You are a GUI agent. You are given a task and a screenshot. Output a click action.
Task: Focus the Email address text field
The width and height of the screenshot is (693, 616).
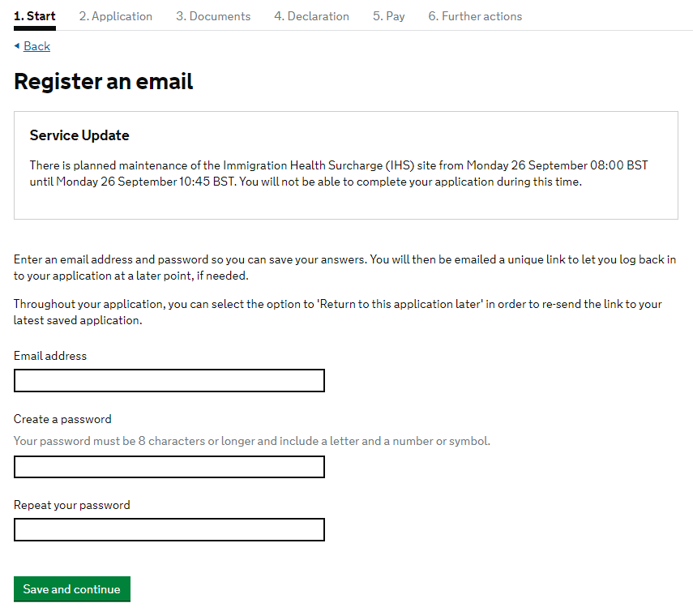tap(169, 381)
